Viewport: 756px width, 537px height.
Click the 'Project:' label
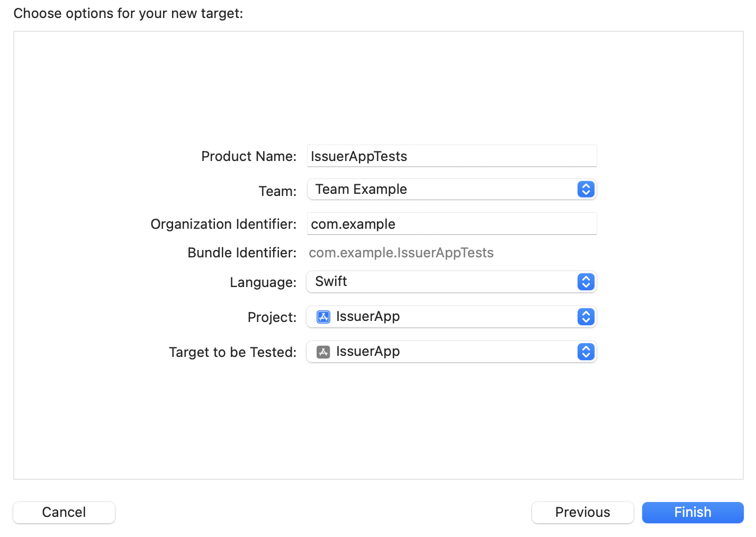272,317
